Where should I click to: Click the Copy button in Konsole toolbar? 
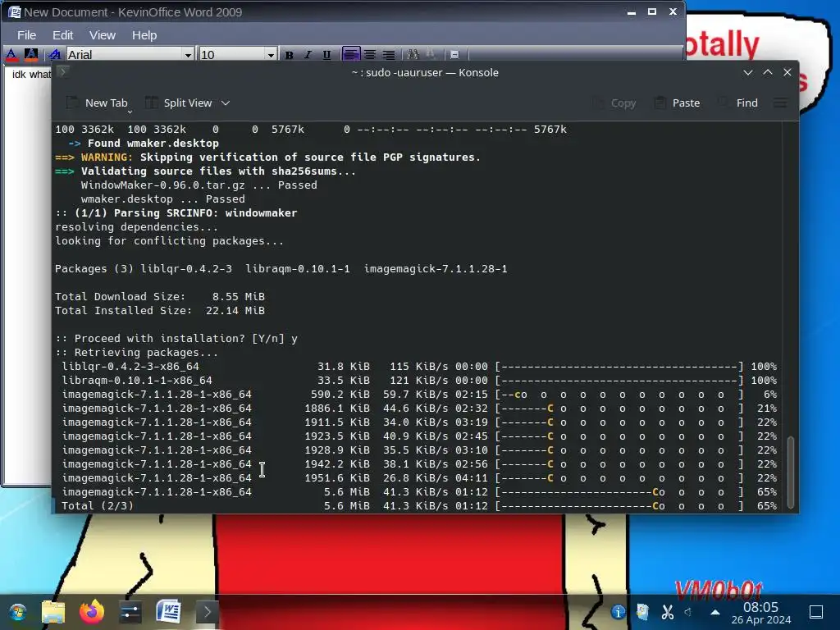(x=614, y=103)
